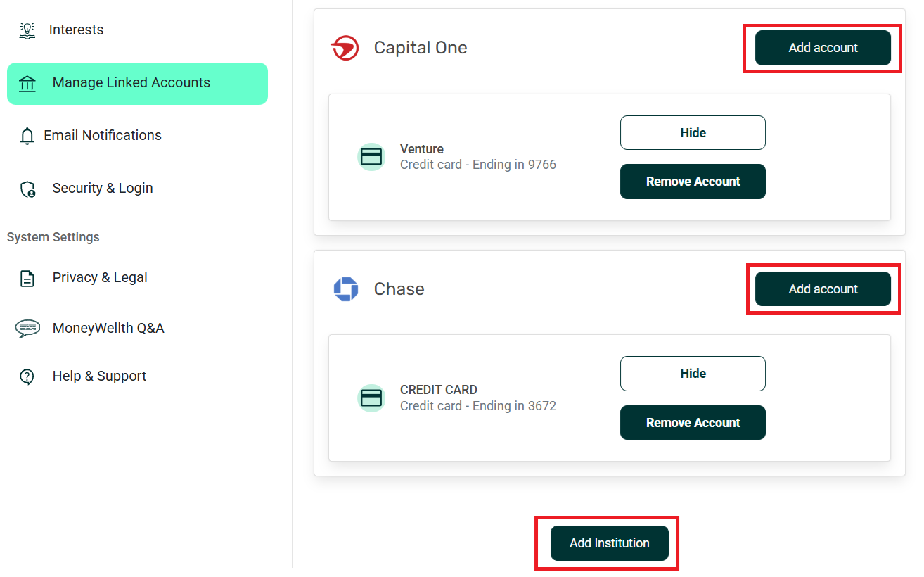
Task: Open the Interests settings page
Action: pyautogui.click(x=76, y=30)
